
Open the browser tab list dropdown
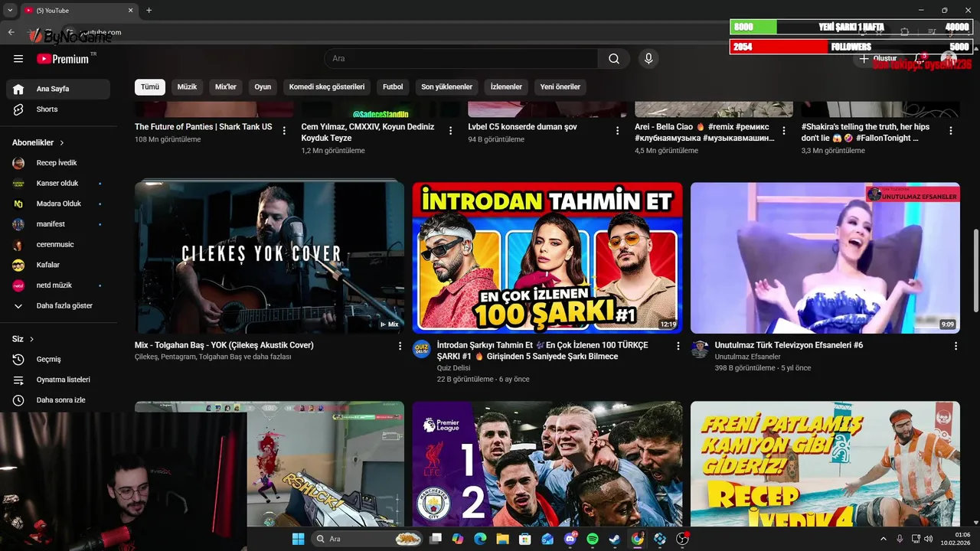pos(10,10)
